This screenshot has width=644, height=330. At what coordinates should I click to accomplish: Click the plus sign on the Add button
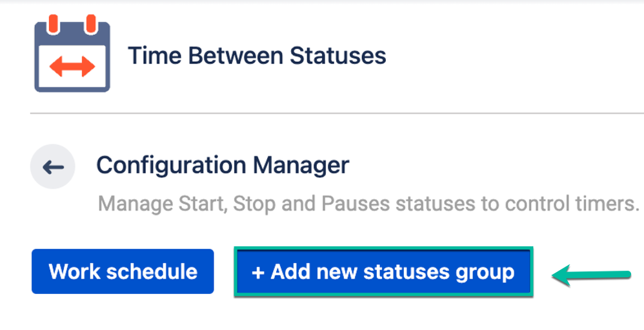[258, 272]
